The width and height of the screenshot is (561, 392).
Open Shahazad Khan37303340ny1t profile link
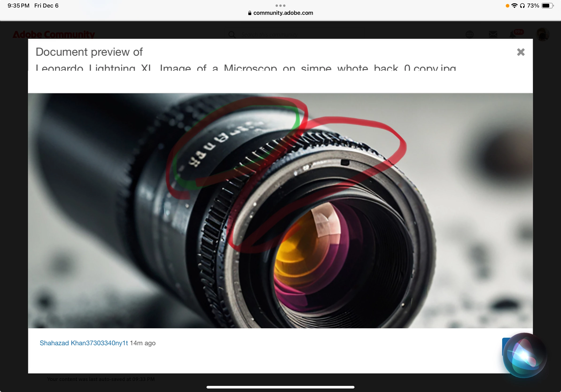tap(84, 343)
